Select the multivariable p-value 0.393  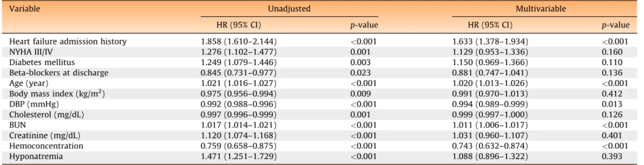tap(612, 156)
